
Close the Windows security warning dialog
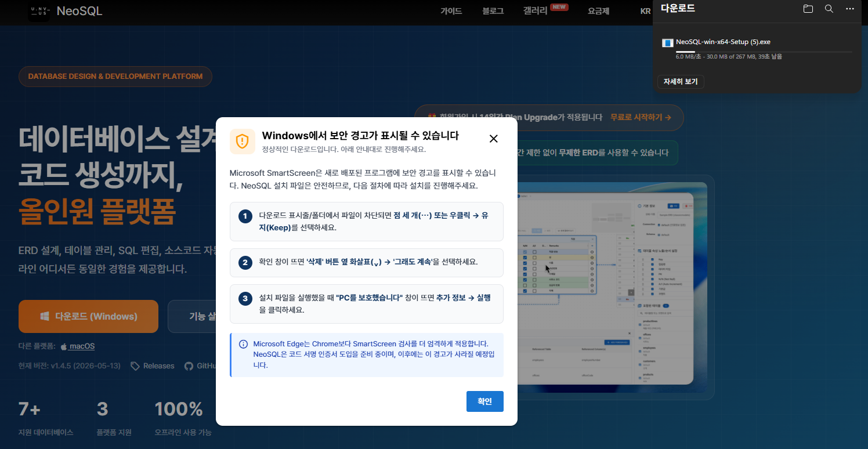[494, 139]
